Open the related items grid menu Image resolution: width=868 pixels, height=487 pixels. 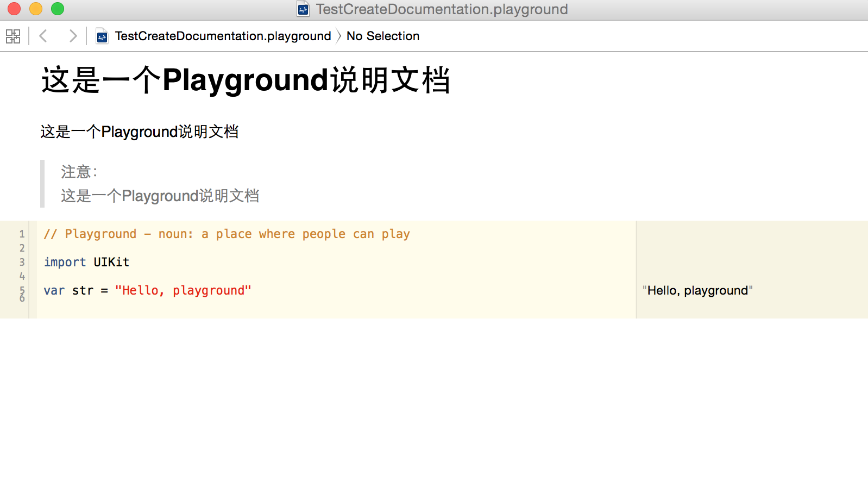13,36
